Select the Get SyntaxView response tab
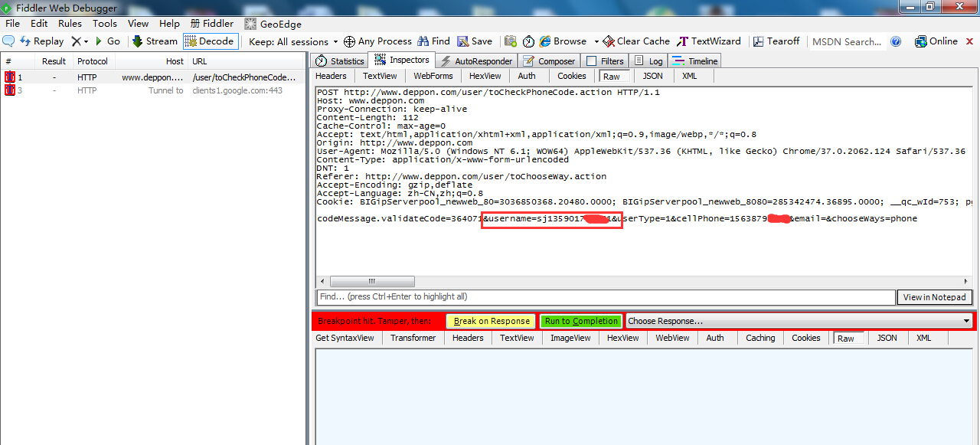Image resolution: width=980 pixels, height=445 pixels. (x=345, y=338)
